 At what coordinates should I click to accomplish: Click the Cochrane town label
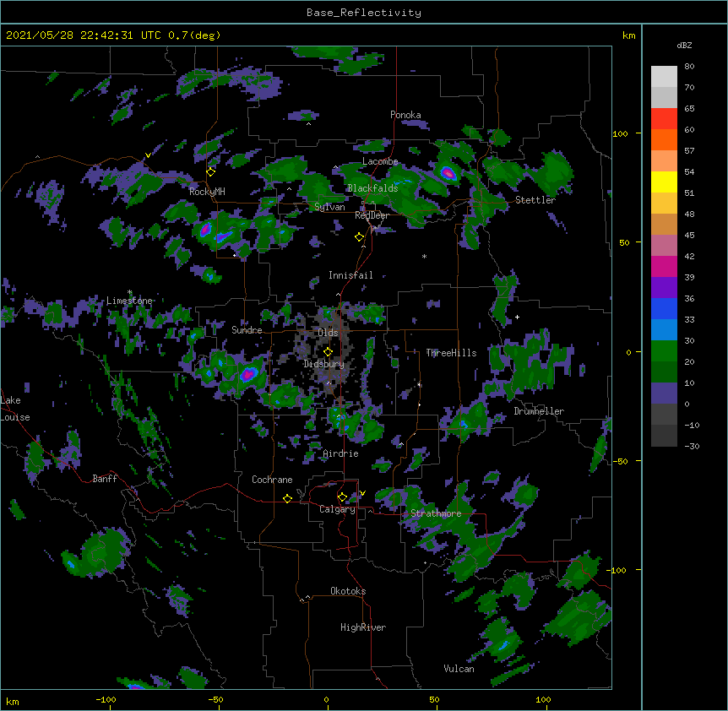(272, 480)
